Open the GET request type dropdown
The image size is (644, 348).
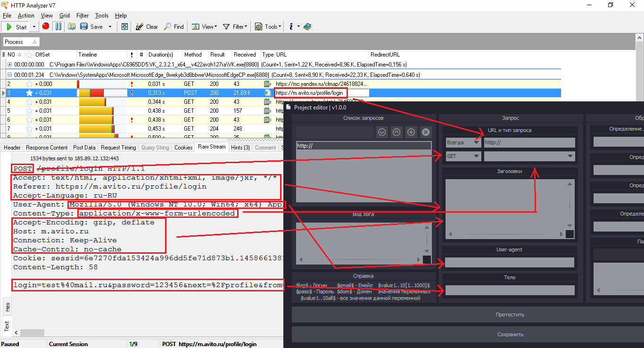coord(463,156)
